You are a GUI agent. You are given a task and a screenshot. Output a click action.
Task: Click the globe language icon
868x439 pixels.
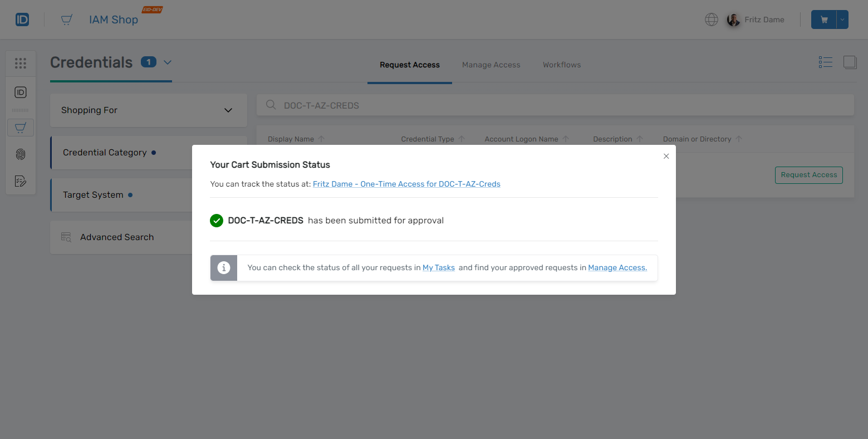[x=711, y=19]
